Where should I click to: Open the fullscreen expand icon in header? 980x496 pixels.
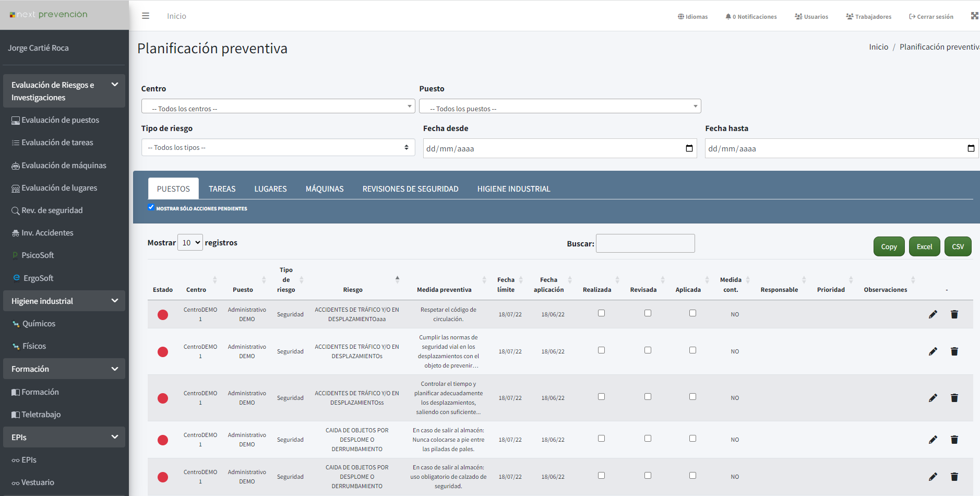pyautogui.click(x=974, y=16)
